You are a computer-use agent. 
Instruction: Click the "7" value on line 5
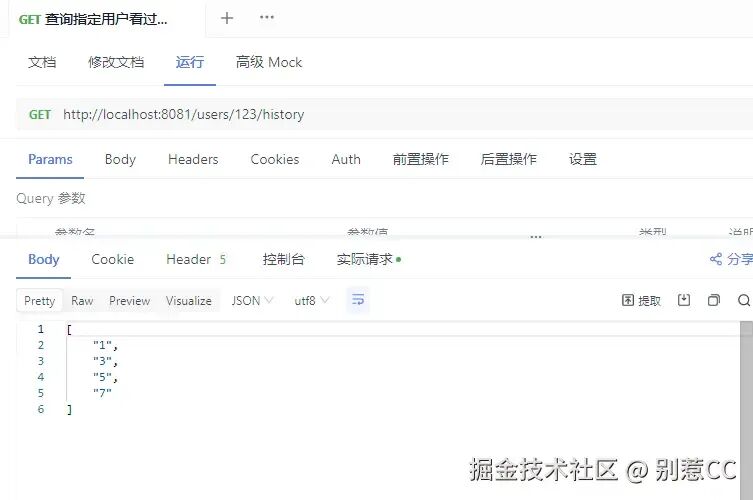[102, 393]
